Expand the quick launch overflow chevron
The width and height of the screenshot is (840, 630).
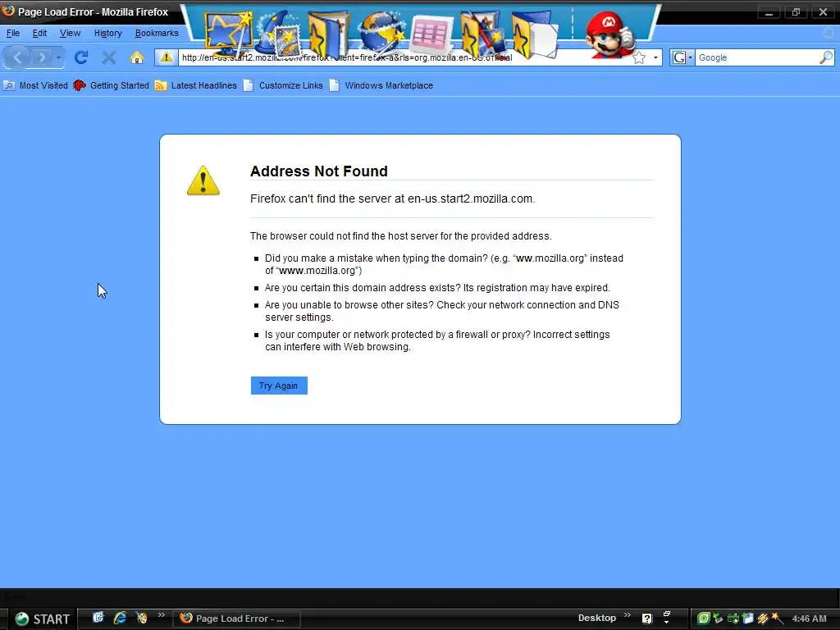(161, 615)
